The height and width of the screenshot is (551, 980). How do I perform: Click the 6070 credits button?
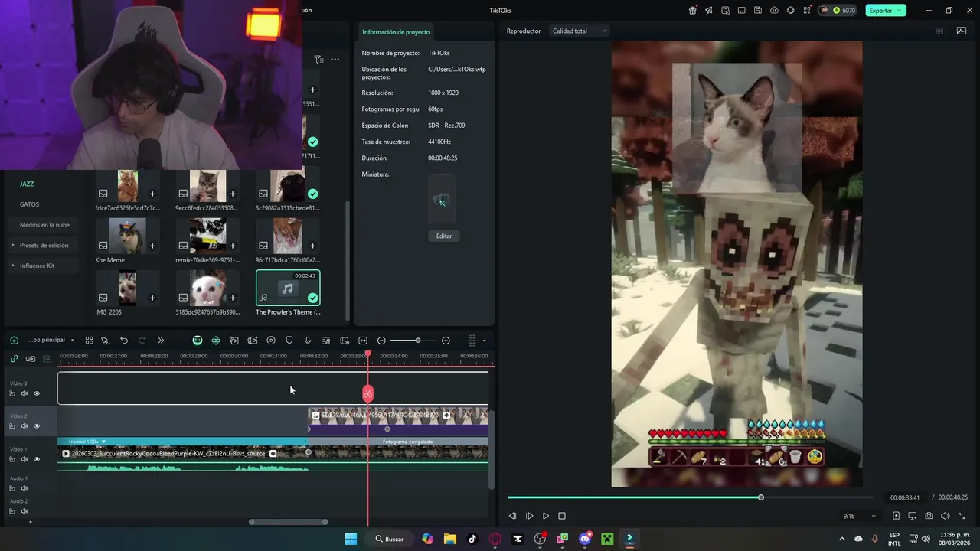(x=838, y=11)
